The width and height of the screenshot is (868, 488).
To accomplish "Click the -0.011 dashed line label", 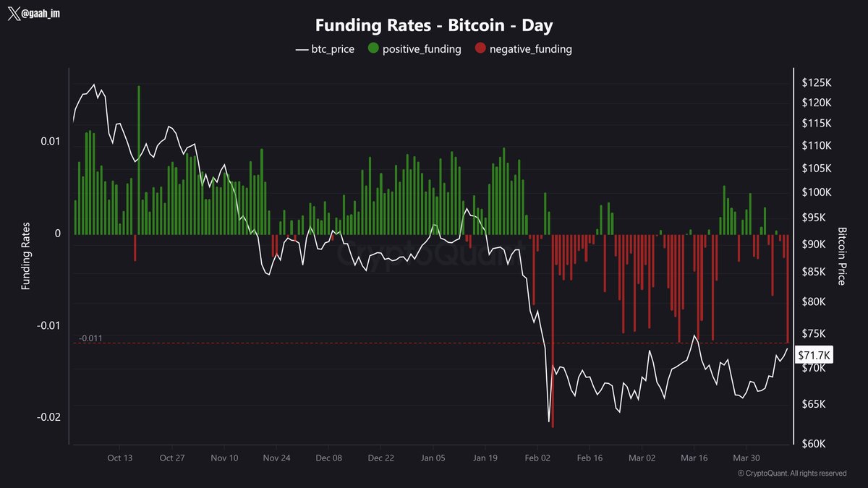I will [90, 338].
